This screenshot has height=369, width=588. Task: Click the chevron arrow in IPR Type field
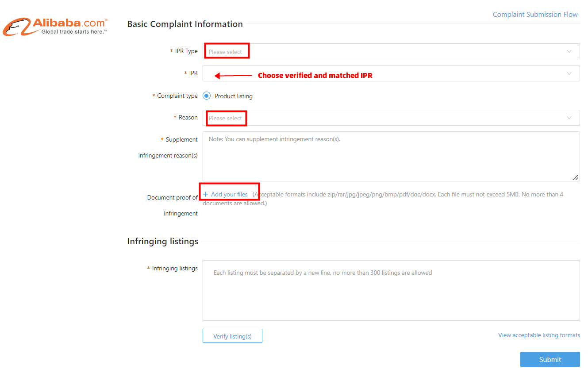(569, 51)
